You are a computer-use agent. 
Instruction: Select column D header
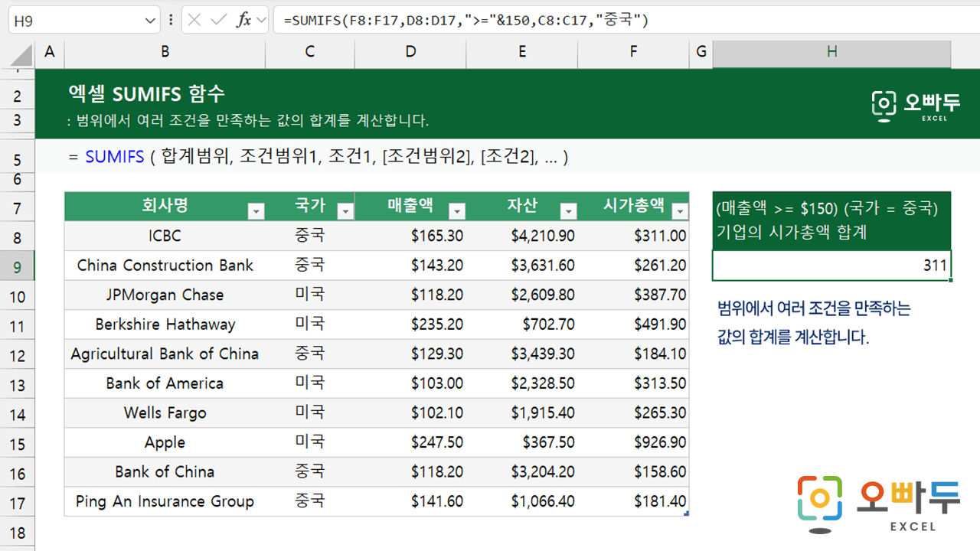click(x=411, y=51)
